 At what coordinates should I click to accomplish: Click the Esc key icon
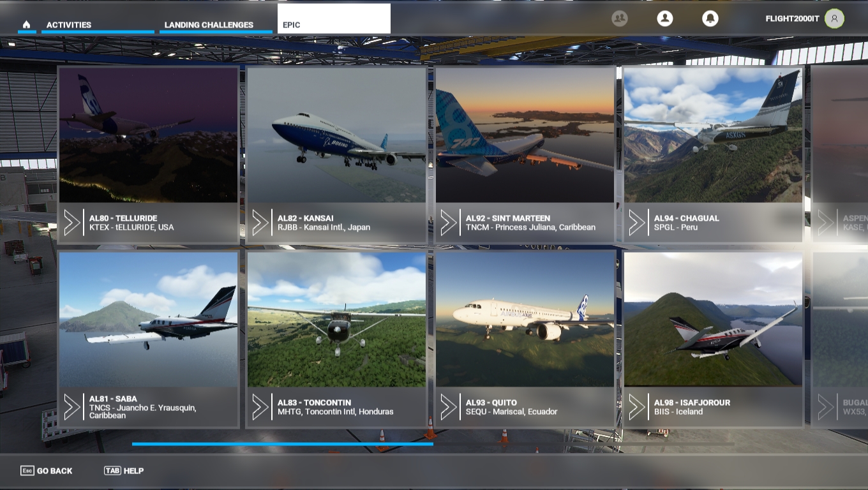click(x=27, y=471)
